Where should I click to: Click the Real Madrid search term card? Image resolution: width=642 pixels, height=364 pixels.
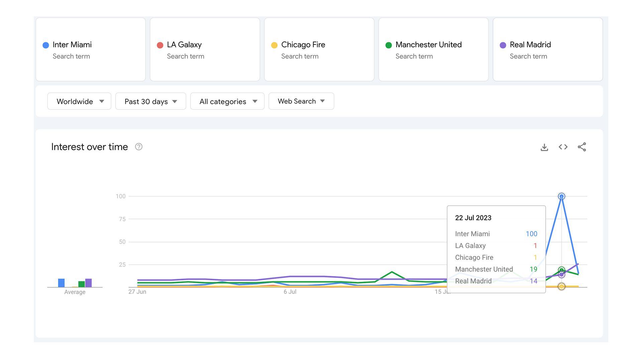pos(547,49)
